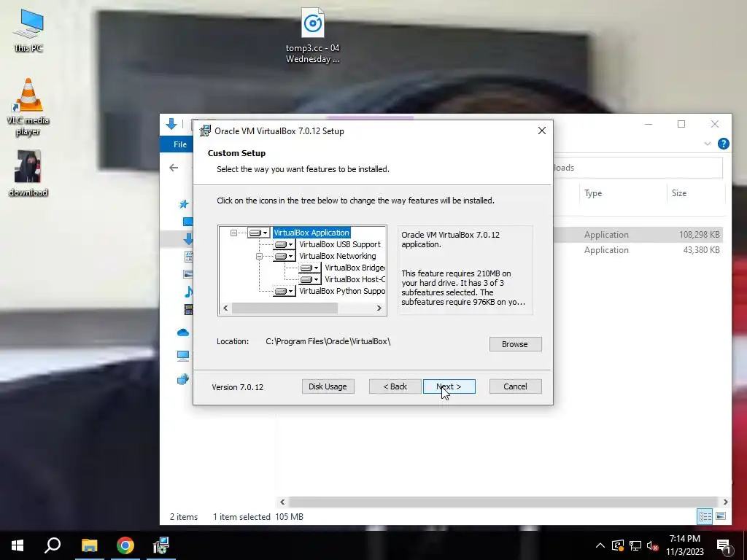Open VLC media player desktop shortcut
Image resolution: width=747 pixels, height=560 pixels.
click(28, 107)
